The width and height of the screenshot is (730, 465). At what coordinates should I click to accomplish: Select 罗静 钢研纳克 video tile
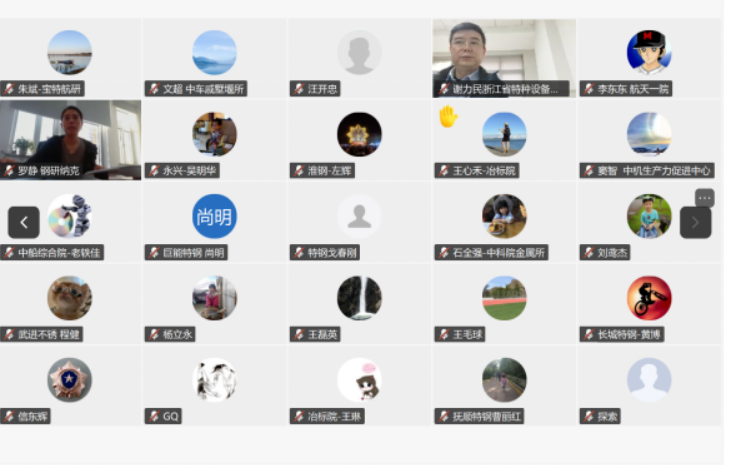click(70, 140)
